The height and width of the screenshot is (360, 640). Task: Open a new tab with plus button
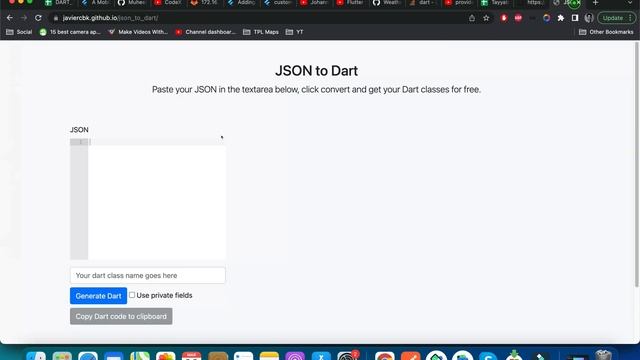click(x=595, y=3)
